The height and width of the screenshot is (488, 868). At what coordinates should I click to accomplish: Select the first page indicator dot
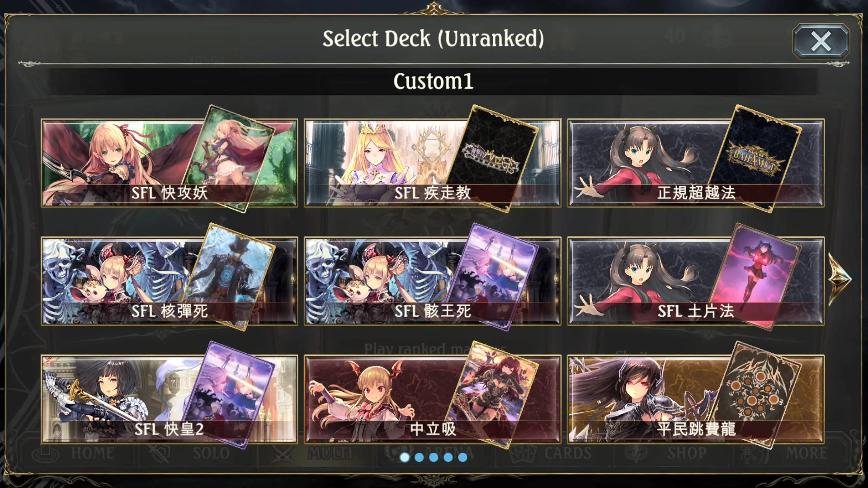click(x=405, y=457)
